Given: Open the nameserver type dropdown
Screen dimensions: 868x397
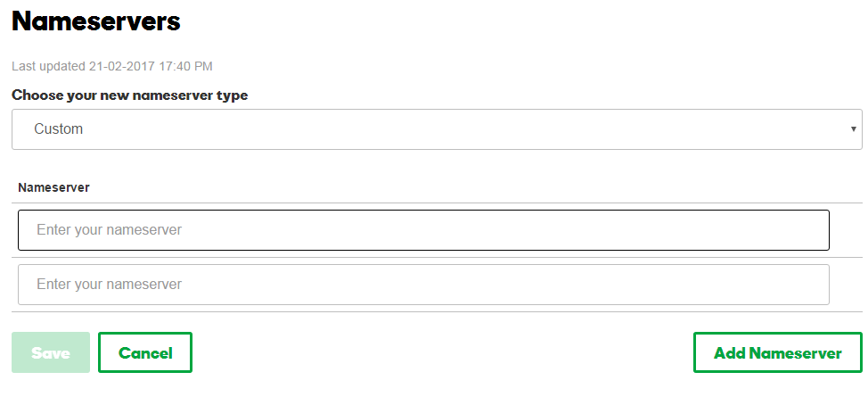Looking at the screenshot, I should (x=437, y=129).
